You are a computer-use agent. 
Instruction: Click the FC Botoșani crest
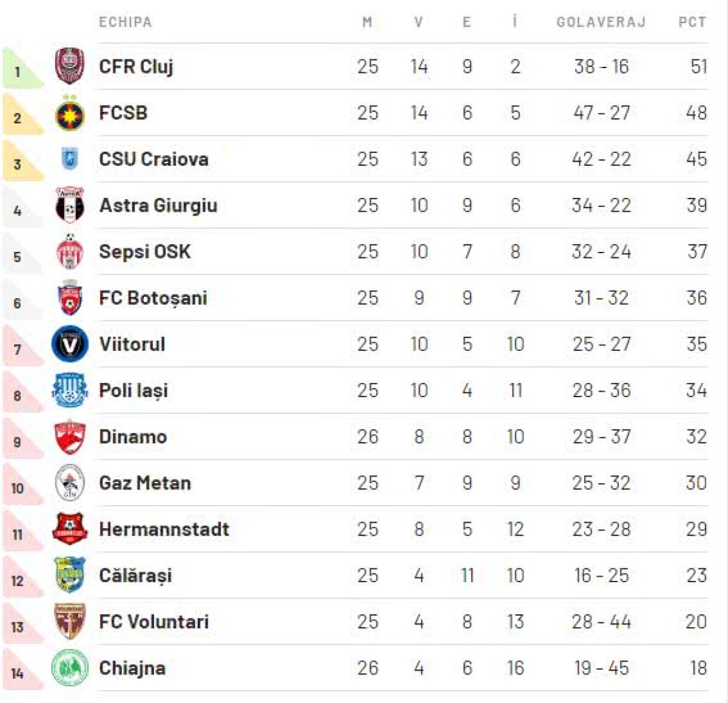click(x=69, y=298)
